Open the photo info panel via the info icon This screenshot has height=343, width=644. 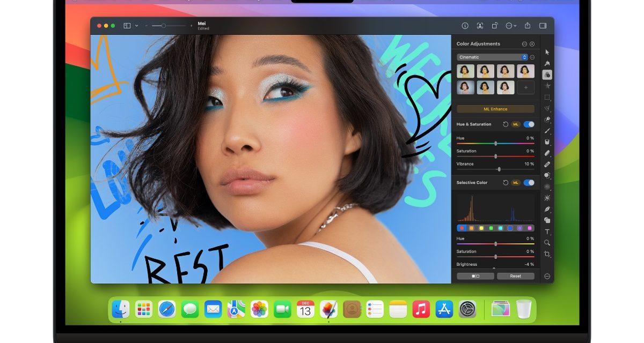coord(465,25)
